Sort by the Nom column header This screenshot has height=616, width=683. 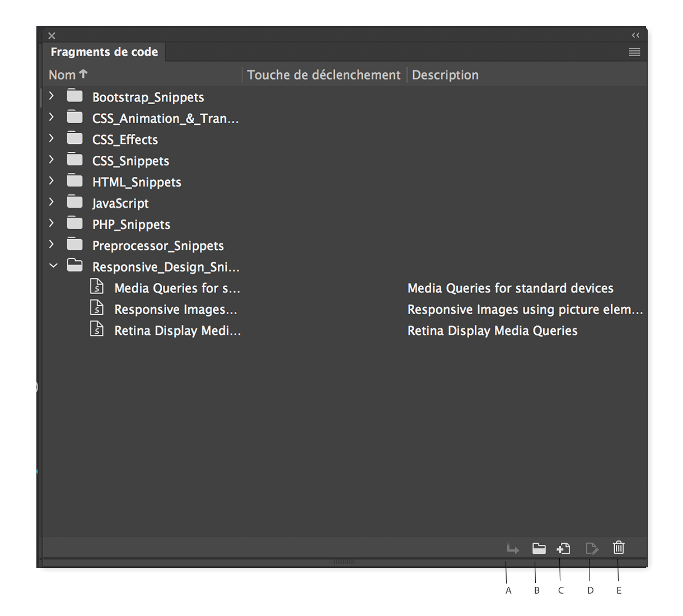point(68,74)
